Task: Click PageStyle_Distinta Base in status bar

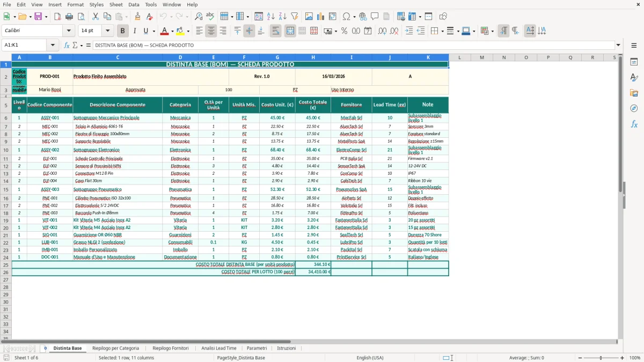Action: 241,358
